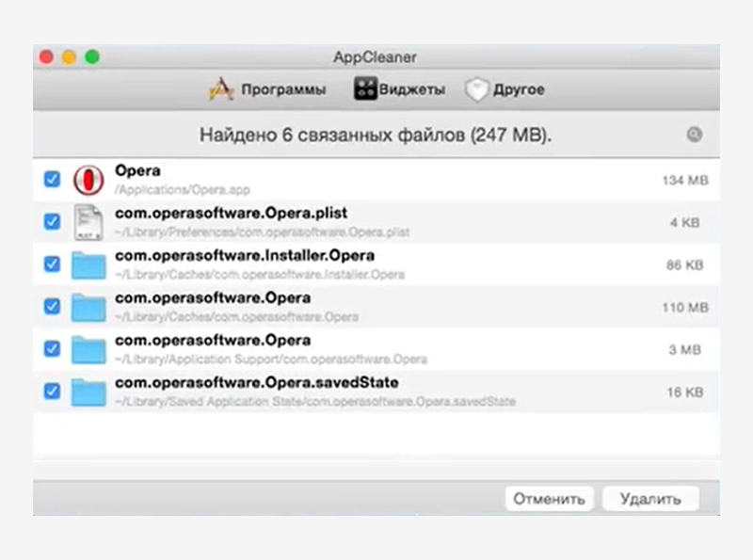Click the Удалить button

point(650,499)
